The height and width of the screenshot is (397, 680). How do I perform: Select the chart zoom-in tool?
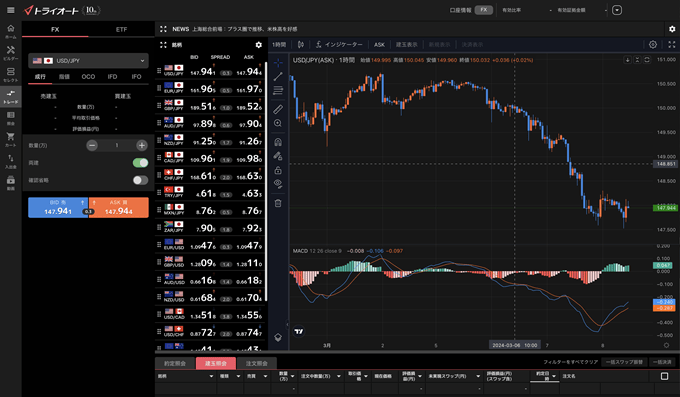278,124
